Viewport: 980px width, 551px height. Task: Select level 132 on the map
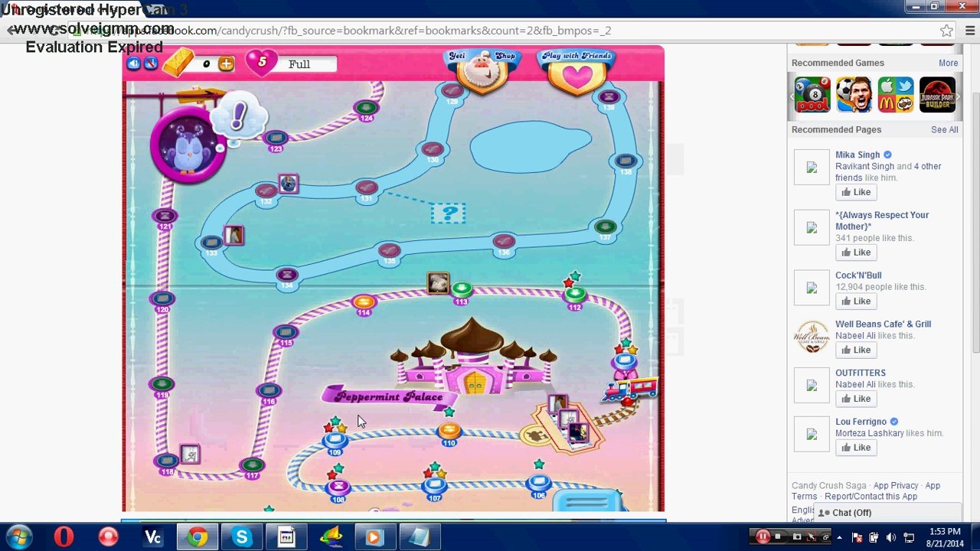266,191
